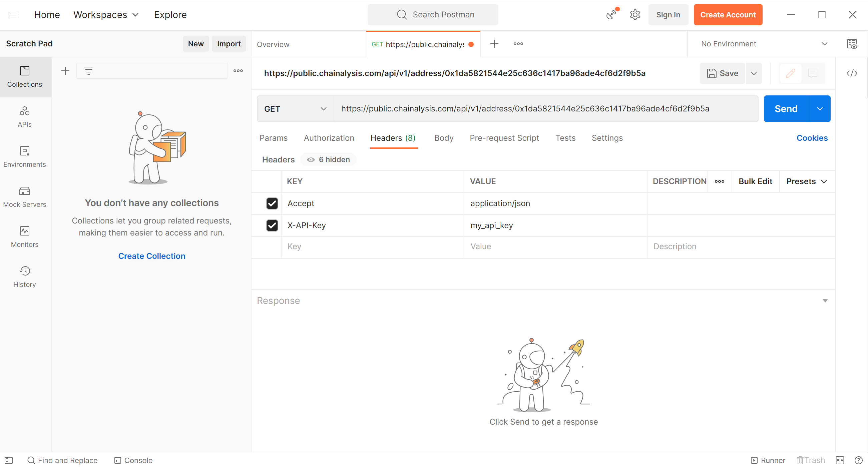Open the code snippet panel icon
This screenshot has width=868, height=468.
click(852, 73)
